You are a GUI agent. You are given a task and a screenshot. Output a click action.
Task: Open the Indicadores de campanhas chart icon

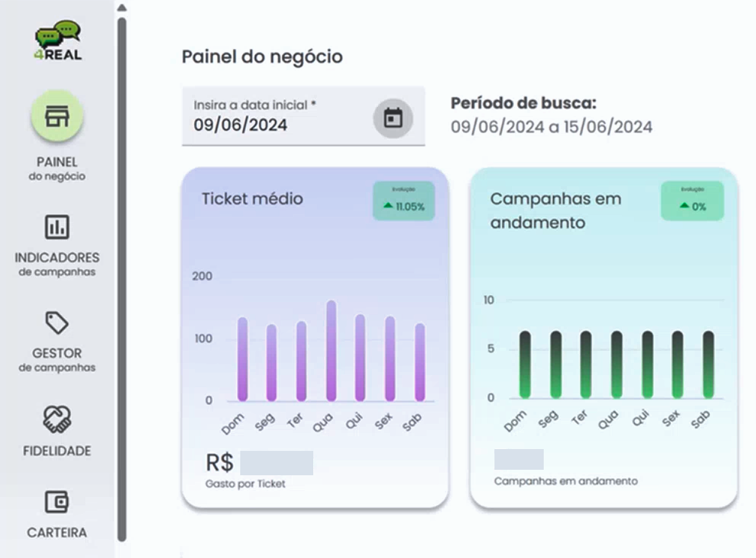(x=57, y=227)
